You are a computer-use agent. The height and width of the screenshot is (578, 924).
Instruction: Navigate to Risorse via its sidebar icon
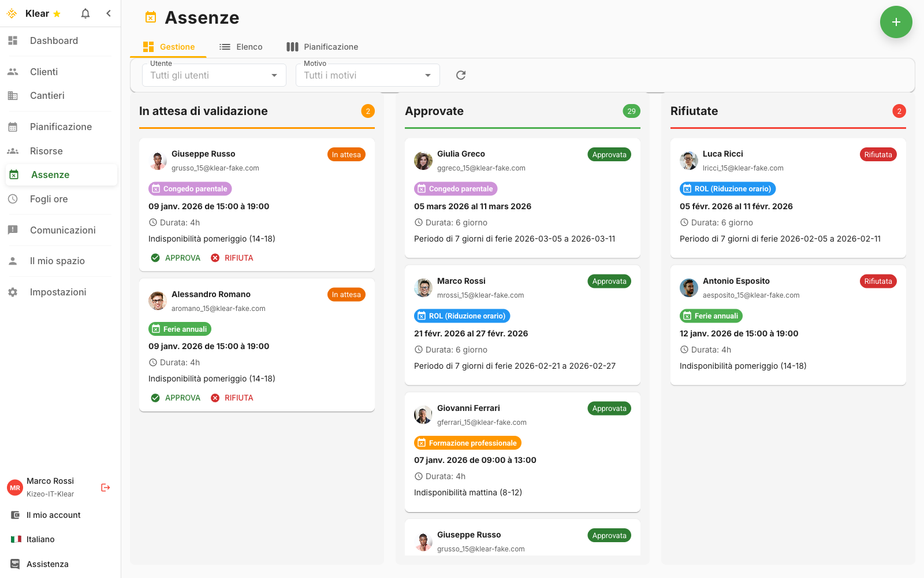point(13,151)
